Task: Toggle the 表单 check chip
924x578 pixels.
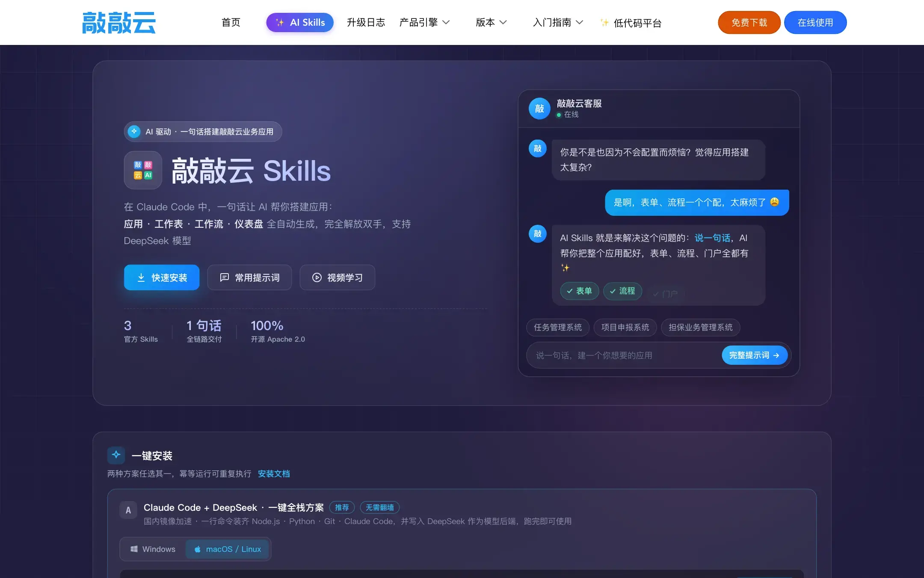Action: [579, 291]
